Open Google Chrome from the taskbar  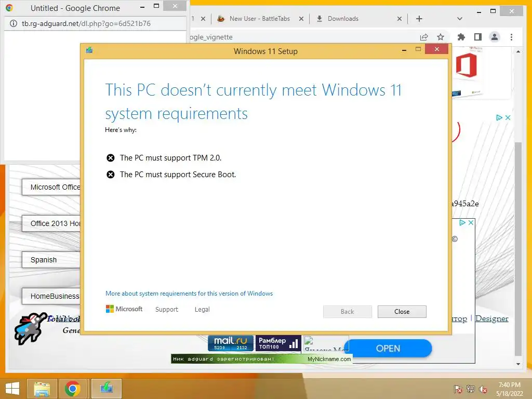[73, 389]
